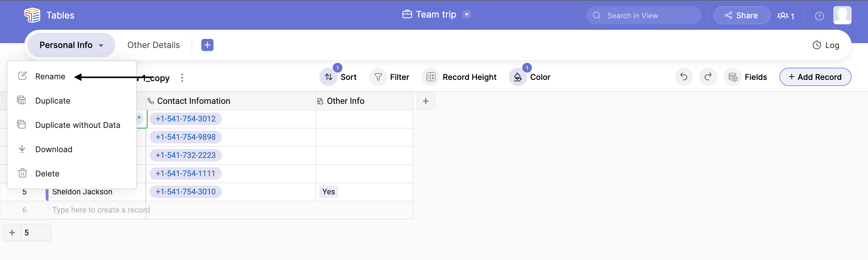Open the Filter panel
The width and height of the screenshot is (868, 260).
[x=390, y=77]
